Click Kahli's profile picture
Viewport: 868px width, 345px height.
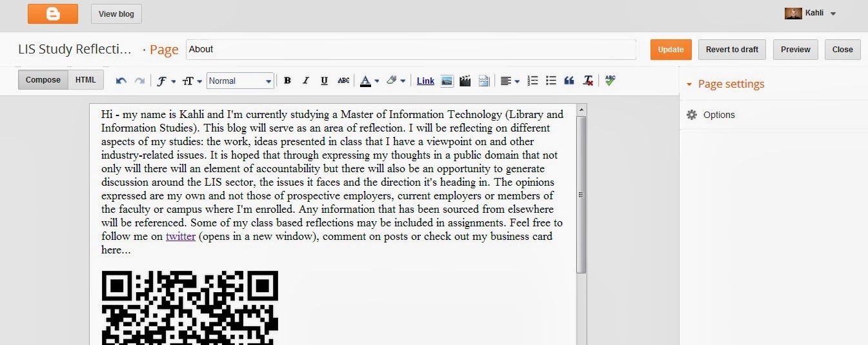tap(792, 14)
